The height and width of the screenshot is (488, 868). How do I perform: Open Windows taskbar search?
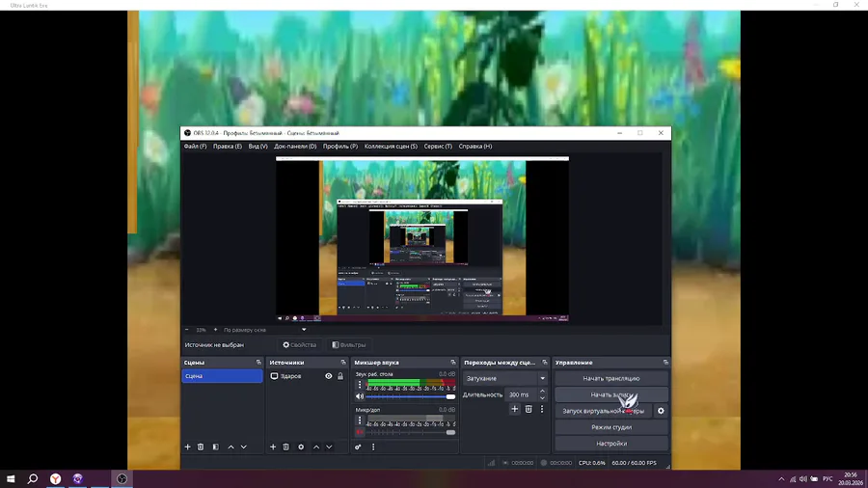pyautogui.click(x=33, y=478)
